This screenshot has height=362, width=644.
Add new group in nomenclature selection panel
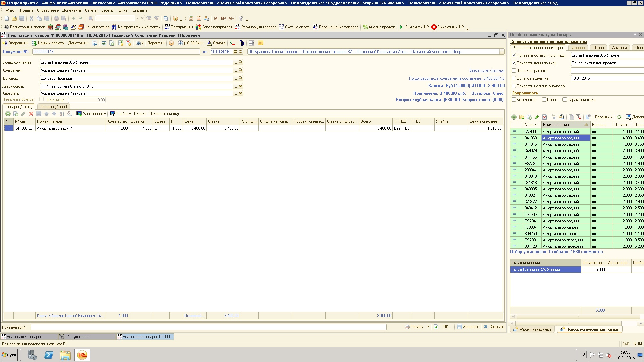coord(522,117)
